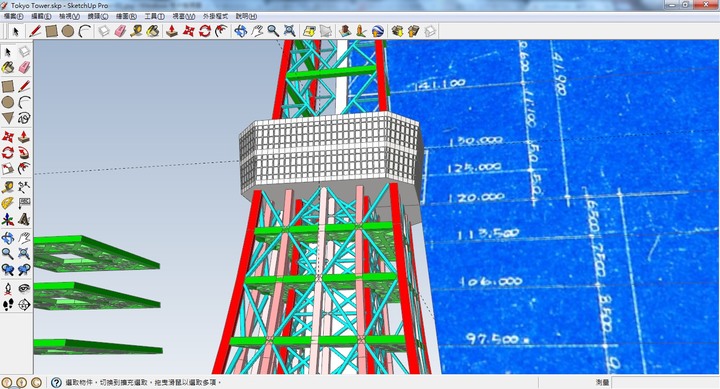The image size is (720, 389).
Task: Click the second round status bar icon
Action: pyautogui.click(x=22, y=383)
